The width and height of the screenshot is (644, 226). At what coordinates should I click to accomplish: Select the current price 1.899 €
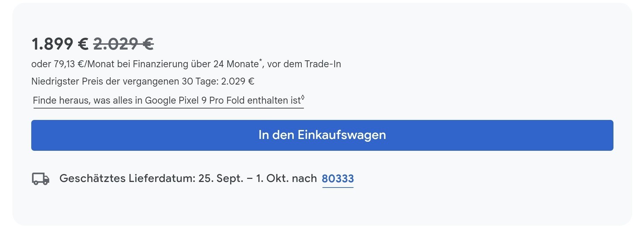60,44
